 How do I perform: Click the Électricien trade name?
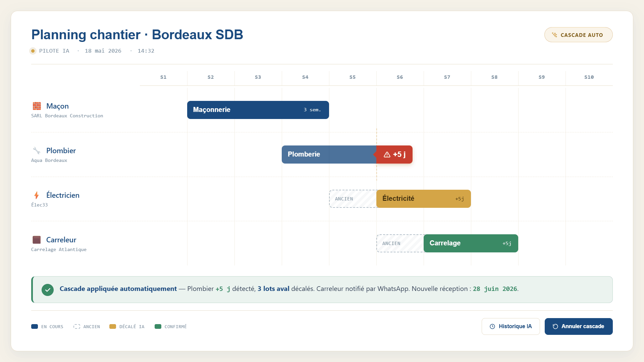click(63, 195)
